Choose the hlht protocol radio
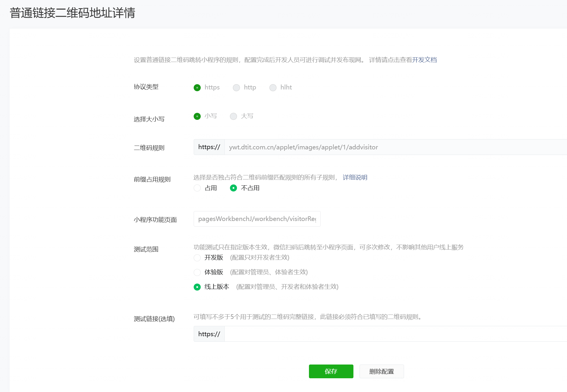Viewport: 567px width, 392px height. tap(273, 88)
